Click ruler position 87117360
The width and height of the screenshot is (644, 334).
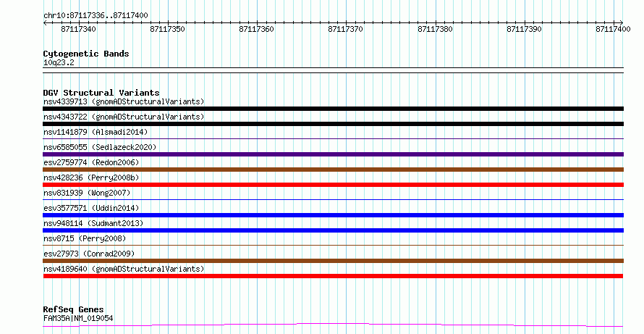[x=256, y=29]
